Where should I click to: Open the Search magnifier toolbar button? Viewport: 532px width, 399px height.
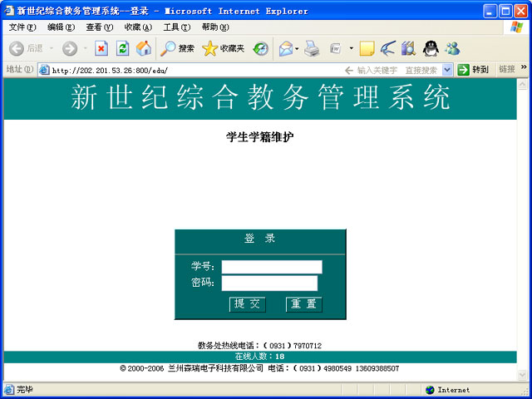point(177,48)
